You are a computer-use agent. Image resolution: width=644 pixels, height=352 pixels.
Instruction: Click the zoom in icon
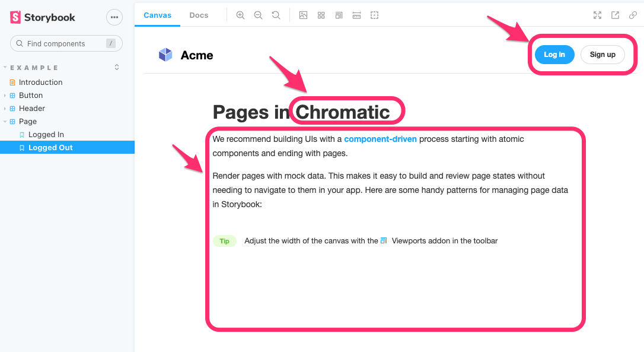[240, 15]
